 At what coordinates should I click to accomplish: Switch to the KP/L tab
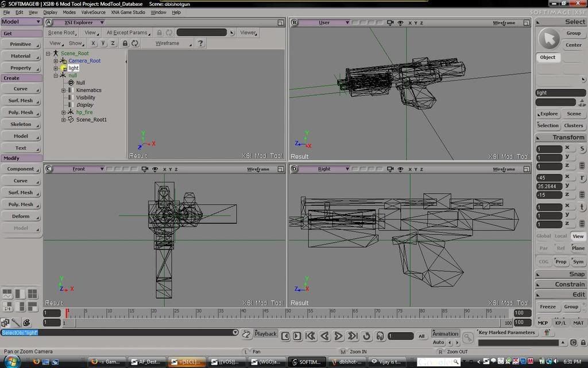560,323
